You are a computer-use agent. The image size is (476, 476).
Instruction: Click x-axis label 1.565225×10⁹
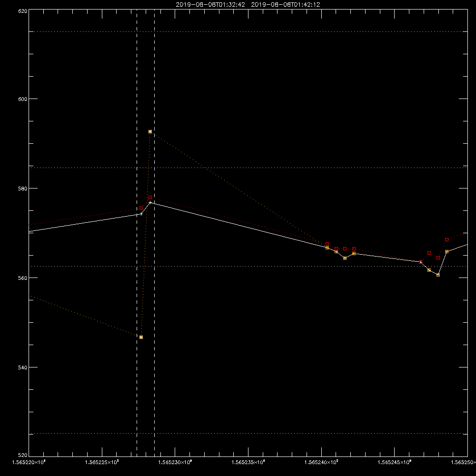[102, 462]
